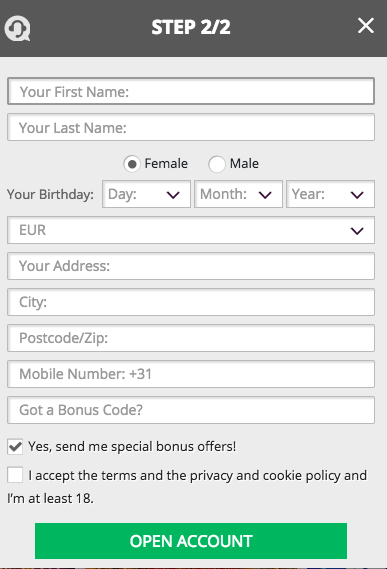
Task: Close the Step 2/2 registration dialog
Action: pyautogui.click(x=366, y=26)
